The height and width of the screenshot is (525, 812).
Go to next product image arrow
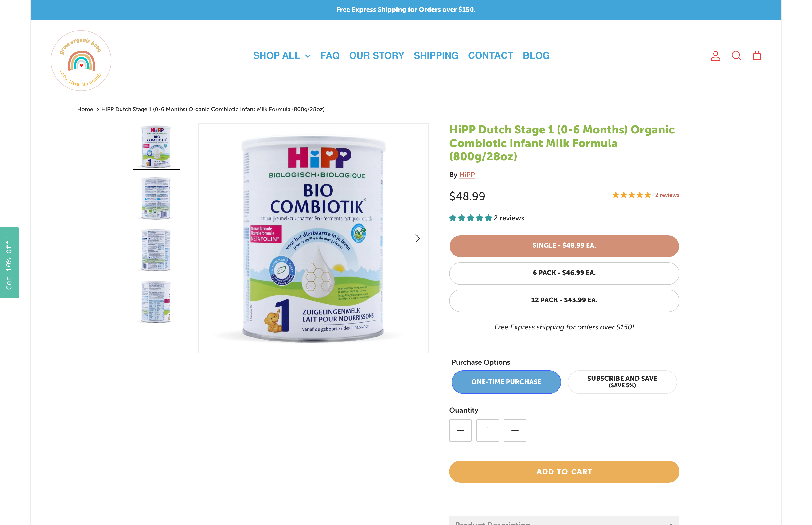(x=418, y=238)
